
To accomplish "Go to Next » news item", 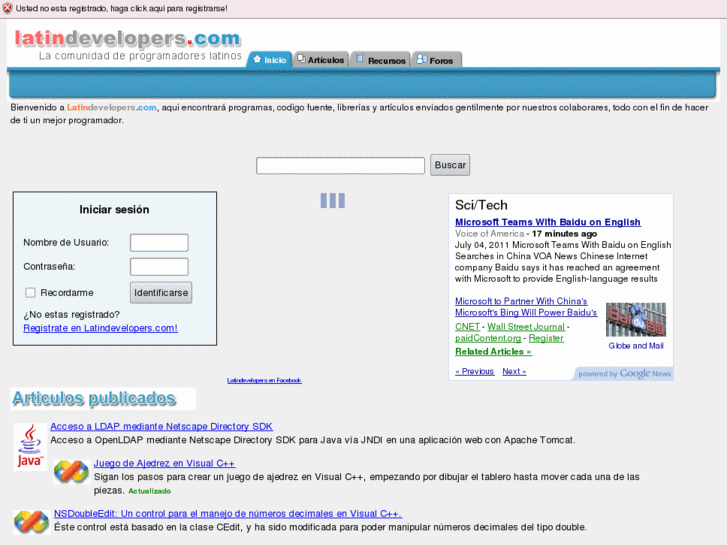I will click(x=514, y=372).
